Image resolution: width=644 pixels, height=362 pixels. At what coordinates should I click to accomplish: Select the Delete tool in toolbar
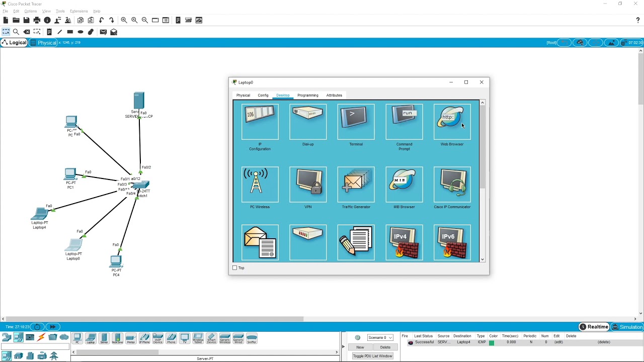pos(27,32)
